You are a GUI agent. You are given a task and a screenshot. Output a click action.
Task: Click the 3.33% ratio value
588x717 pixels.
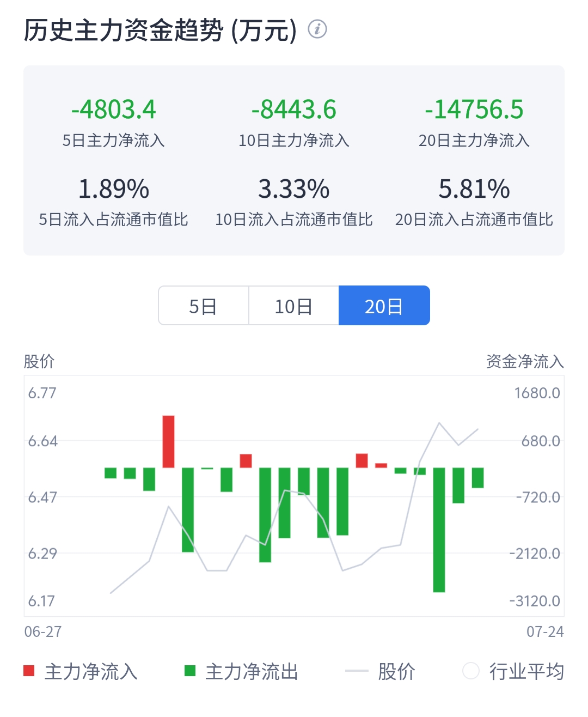pyautogui.click(x=294, y=189)
